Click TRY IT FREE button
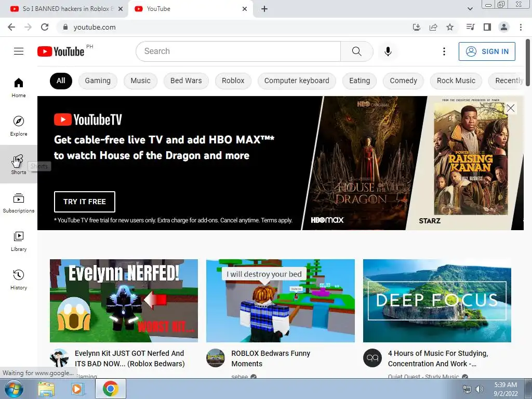532x399 pixels. click(x=85, y=202)
